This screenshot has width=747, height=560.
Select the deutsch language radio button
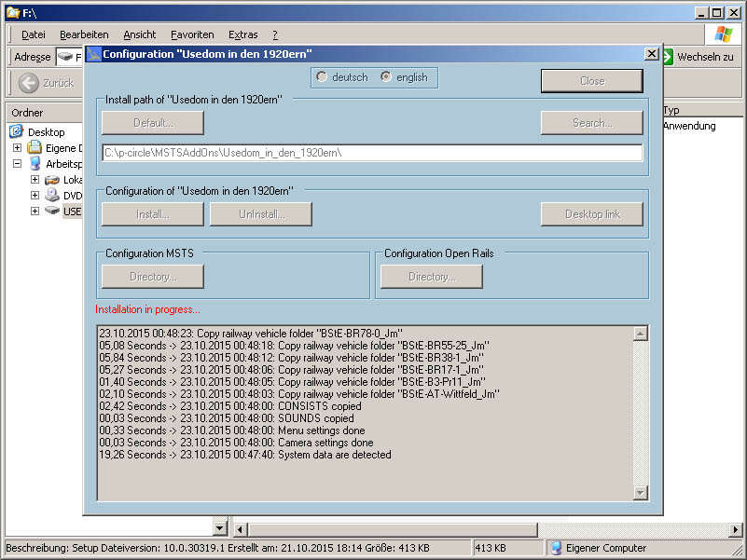click(322, 77)
